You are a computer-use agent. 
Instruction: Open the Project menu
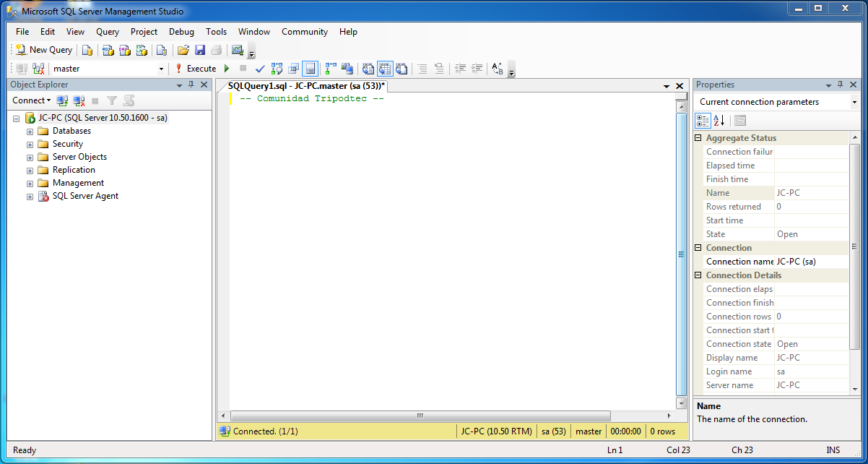[x=144, y=32]
